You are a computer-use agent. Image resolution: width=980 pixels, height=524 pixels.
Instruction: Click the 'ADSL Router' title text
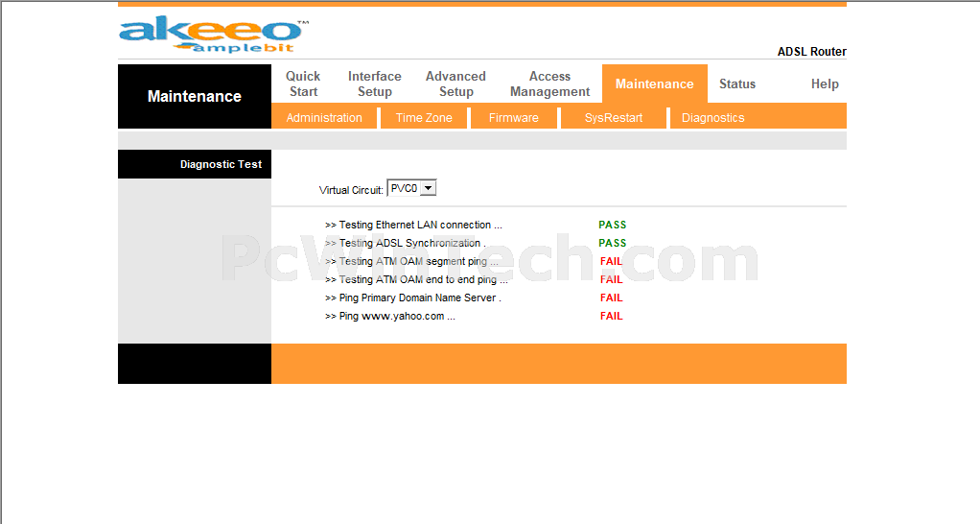tap(812, 51)
